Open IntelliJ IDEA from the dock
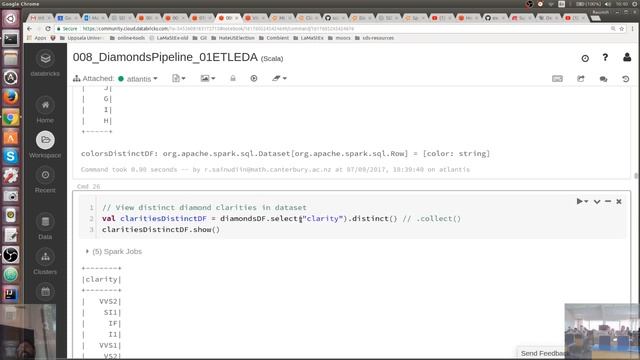640x360 pixels. (x=11, y=294)
